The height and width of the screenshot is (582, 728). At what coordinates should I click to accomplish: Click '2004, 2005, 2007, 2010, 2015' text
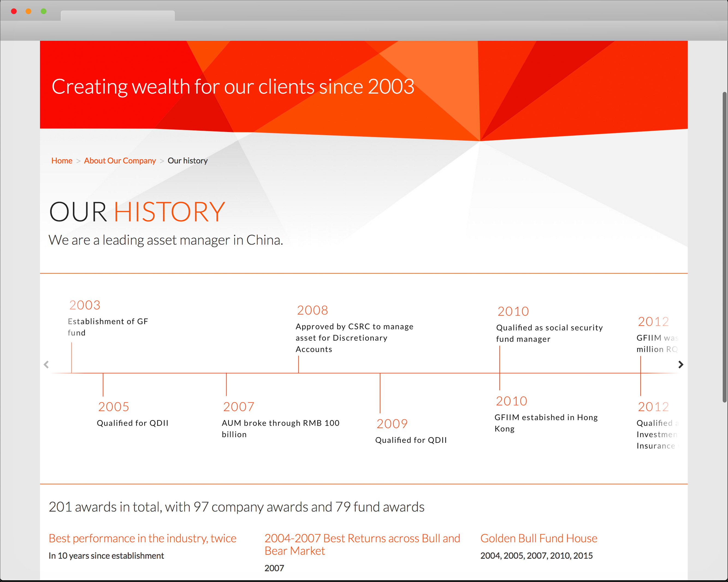(536, 556)
